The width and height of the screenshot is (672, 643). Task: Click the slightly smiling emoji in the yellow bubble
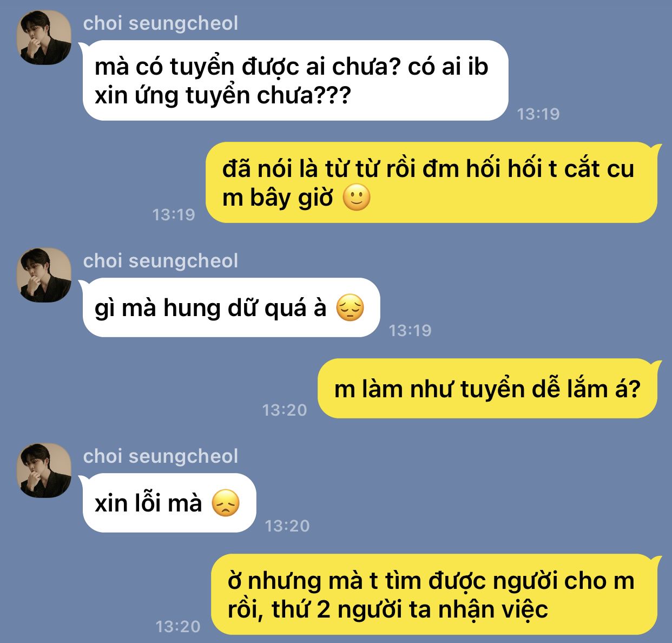(x=357, y=198)
